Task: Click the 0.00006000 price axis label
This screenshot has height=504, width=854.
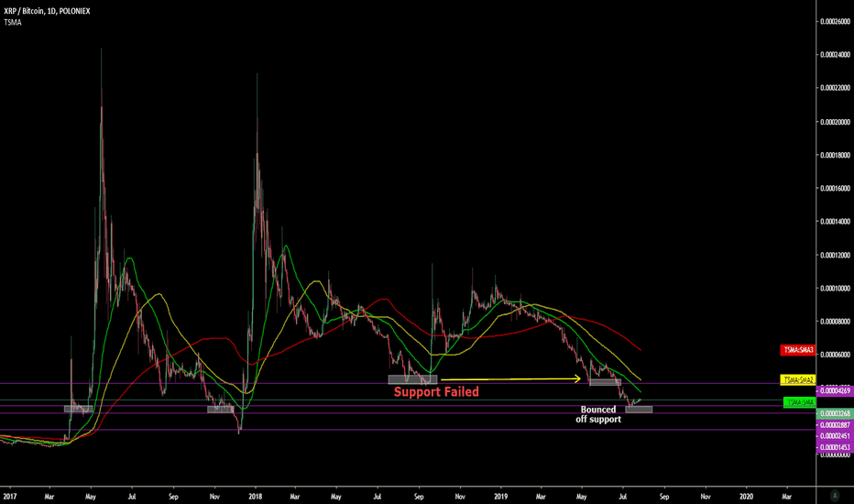Action: [836, 355]
